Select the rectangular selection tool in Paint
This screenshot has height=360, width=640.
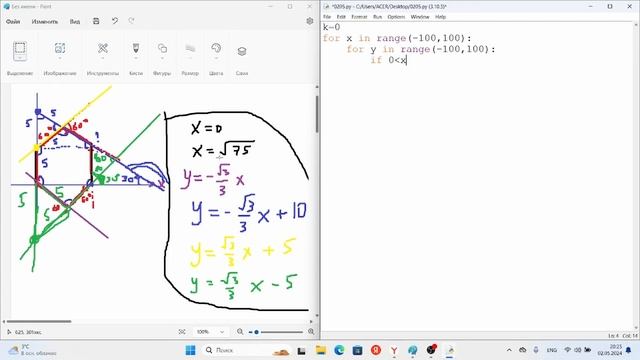[20, 49]
